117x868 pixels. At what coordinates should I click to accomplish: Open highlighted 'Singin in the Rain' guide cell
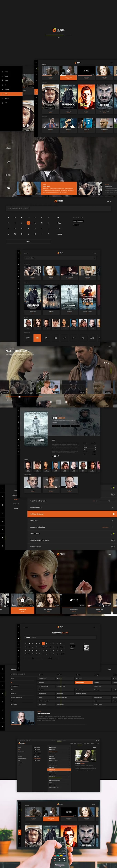click(x=83, y=682)
